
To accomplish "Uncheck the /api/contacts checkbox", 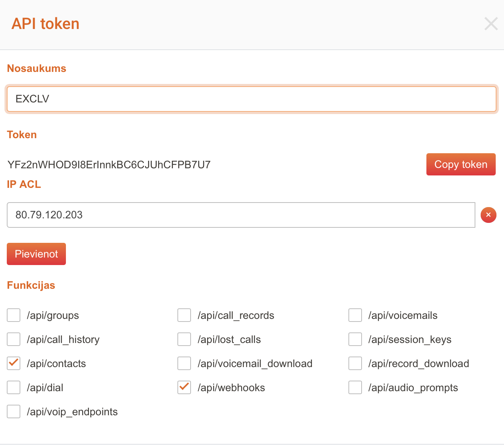I will point(14,364).
